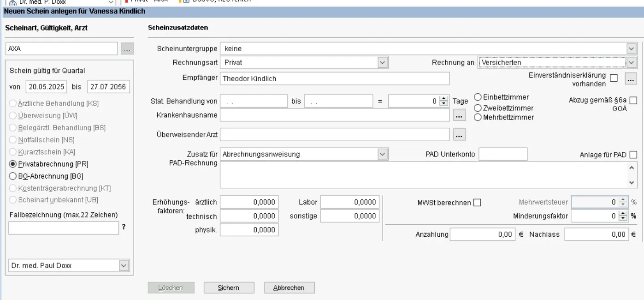
Task: Expand the Dr. med. Paul Doxx selector
Action: 124,265
